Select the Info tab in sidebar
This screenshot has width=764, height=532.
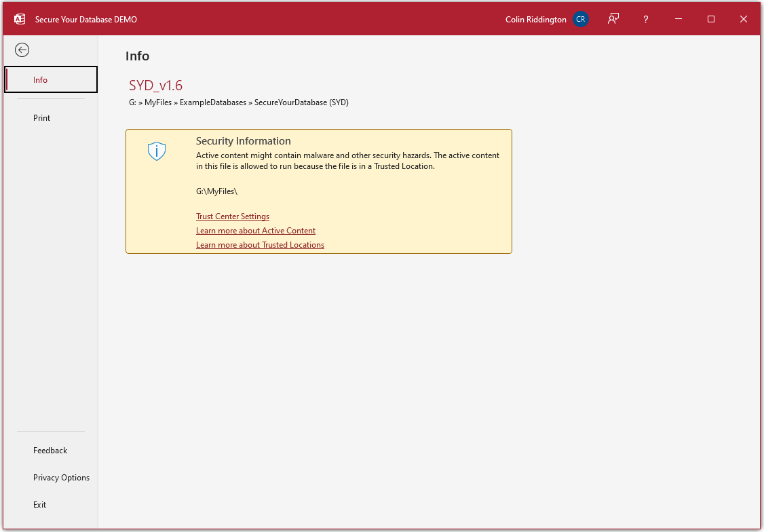(51, 79)
